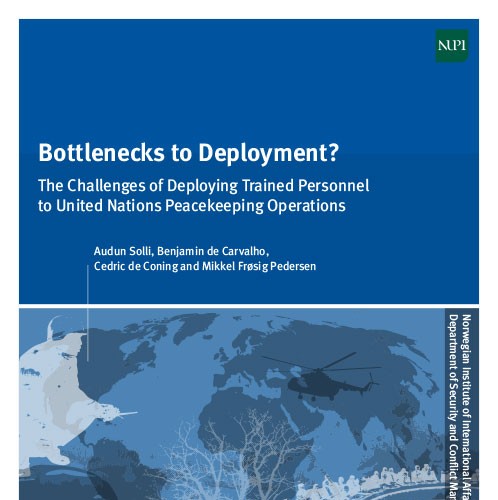Screen dimensions: 498x500
Task: Click author line 'Cedric de Coning and Mikkel Frøsig Pedersen'
Action: tap(205, 266)
